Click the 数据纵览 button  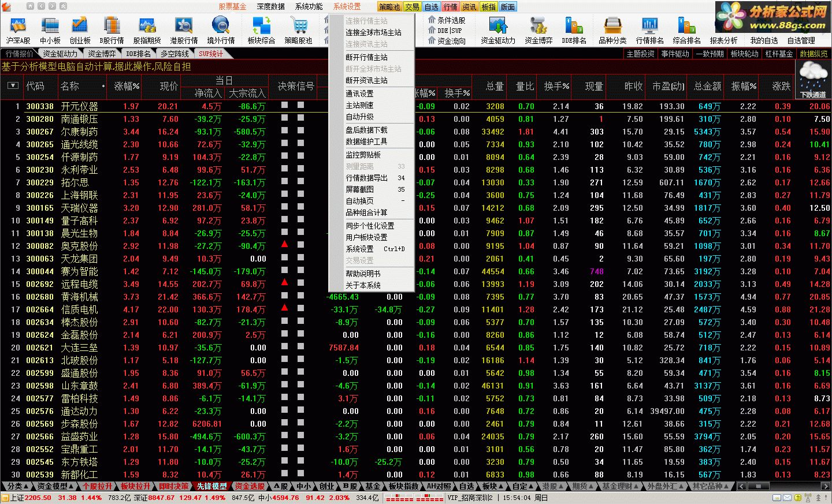tap(814, 54)
